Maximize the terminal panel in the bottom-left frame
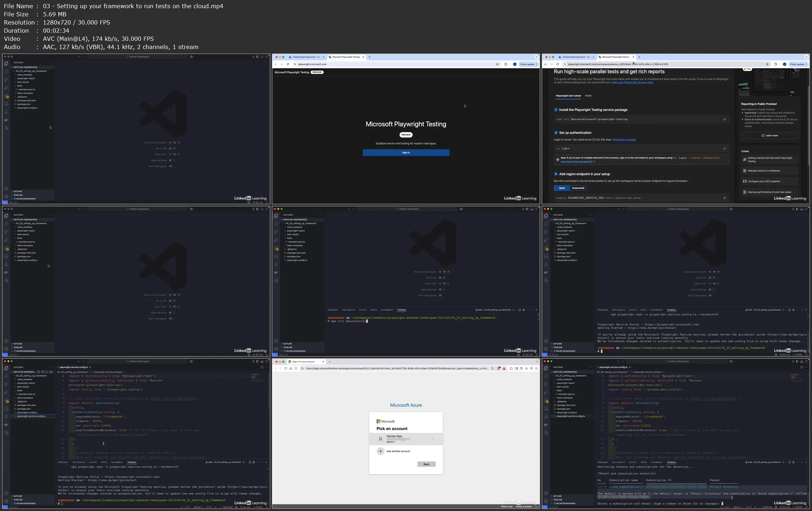 [262, 462]
